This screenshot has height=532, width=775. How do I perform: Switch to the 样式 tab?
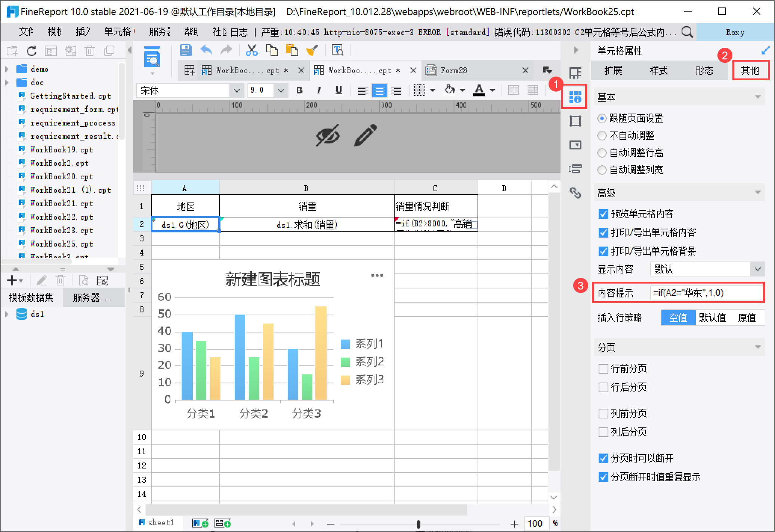pyautogui.click(x=658, y=70)
